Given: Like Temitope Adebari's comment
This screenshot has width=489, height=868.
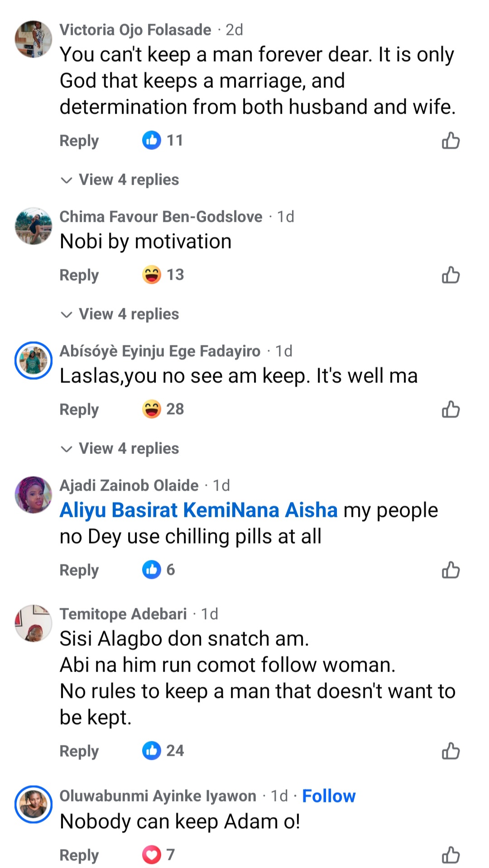Looking at the screenshot, I should (451, 751).
